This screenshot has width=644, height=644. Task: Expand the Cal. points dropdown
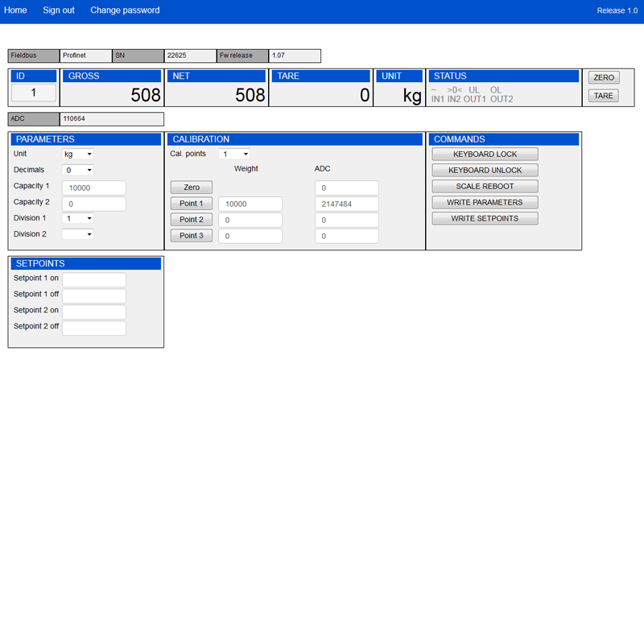[x=234, y=154]
